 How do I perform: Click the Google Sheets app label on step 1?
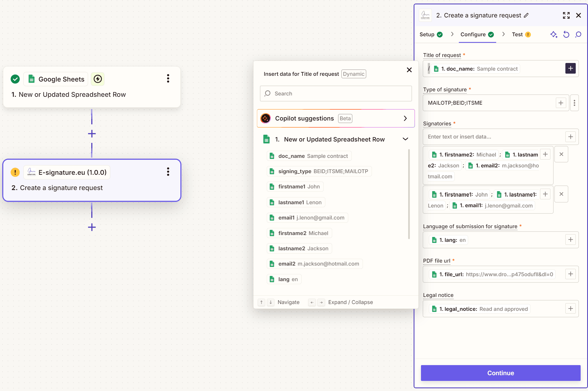pos(56,79)
